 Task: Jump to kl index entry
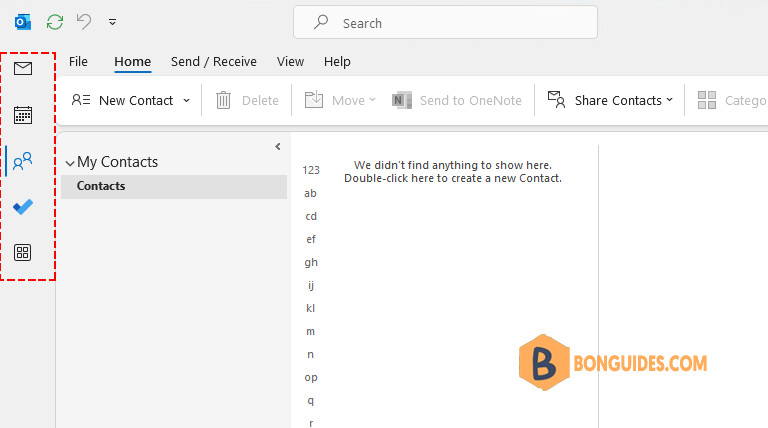pos(311,309)
